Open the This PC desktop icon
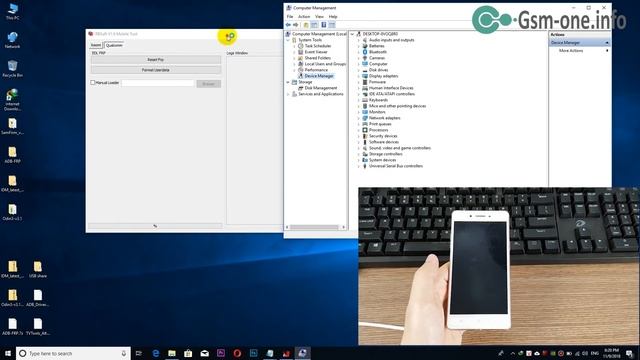 click(x=12, y=11)
